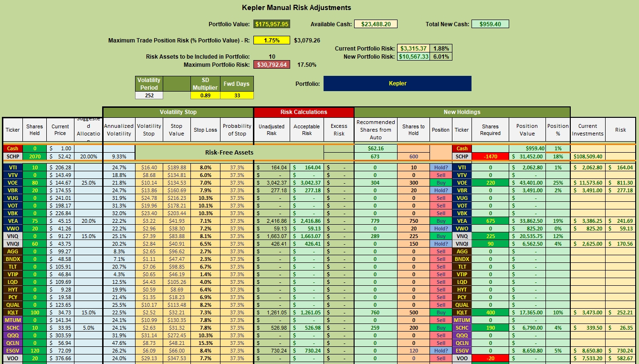Viewport: 639px width, 364px height.
Task: Click the 1.75% maximum trade risk cell
Action: pos(272,41)
